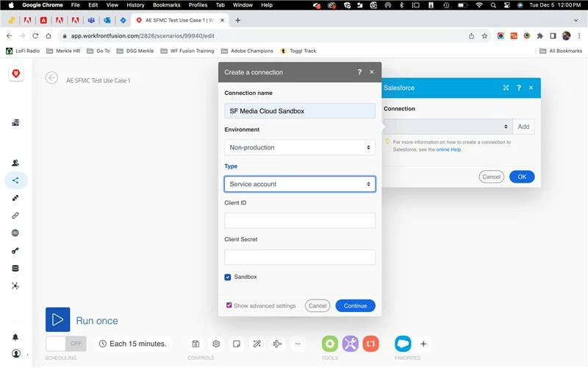The image size is (588, 368).
Task: Open the History menu
Action: (x=135, y=5)
